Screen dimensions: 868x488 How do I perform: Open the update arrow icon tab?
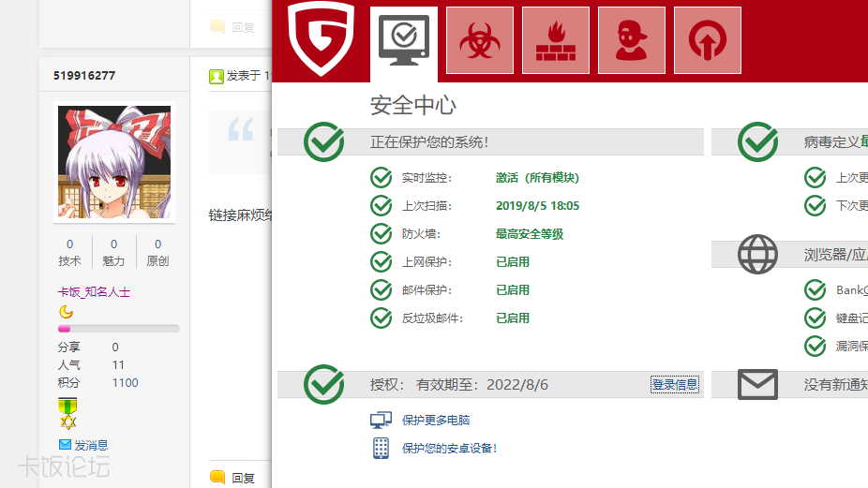coord(707,40)
